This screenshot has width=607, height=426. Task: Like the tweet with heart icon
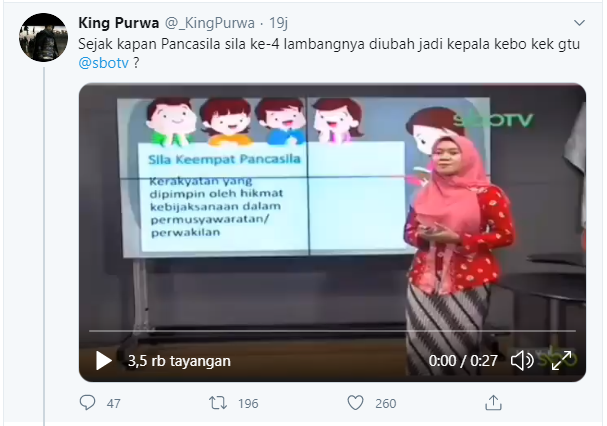(355, 403)
